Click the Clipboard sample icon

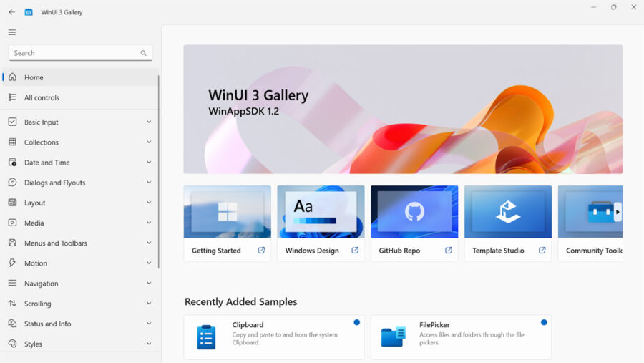coord(206,337)
